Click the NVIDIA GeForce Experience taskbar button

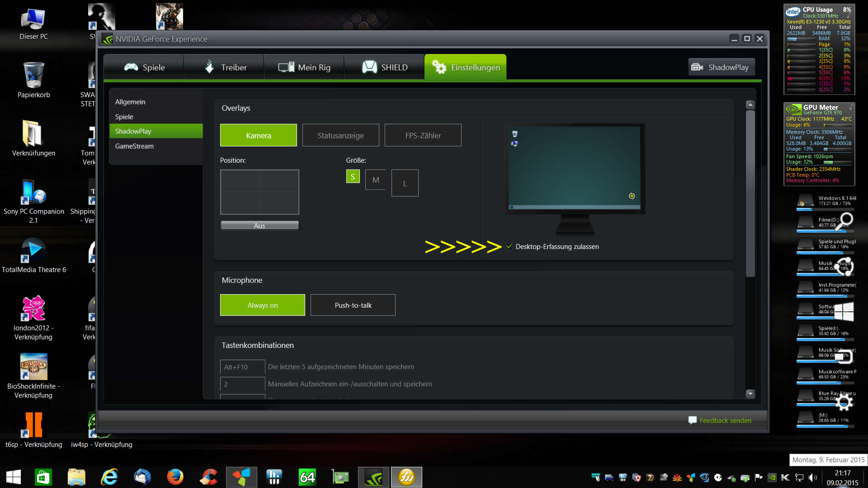(x=373, y=477)
